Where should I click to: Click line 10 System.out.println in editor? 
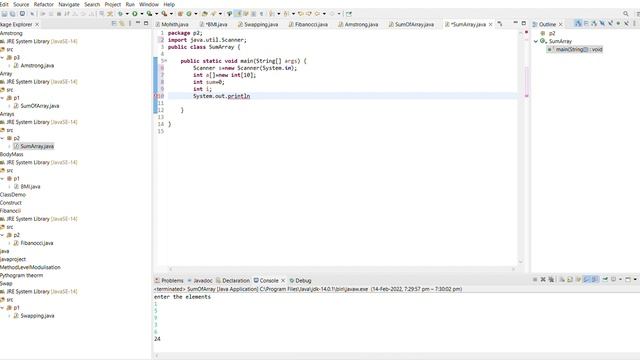(x=221, y=96)
